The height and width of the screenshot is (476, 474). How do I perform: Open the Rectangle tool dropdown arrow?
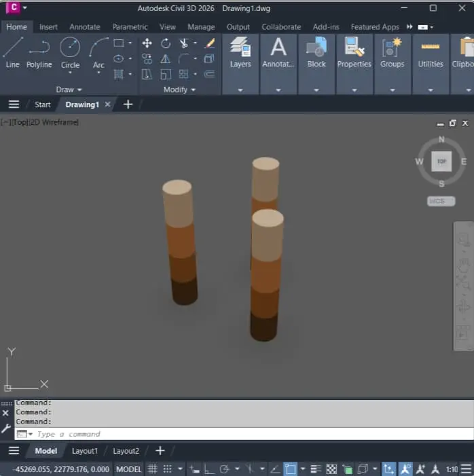pos(130,43)
